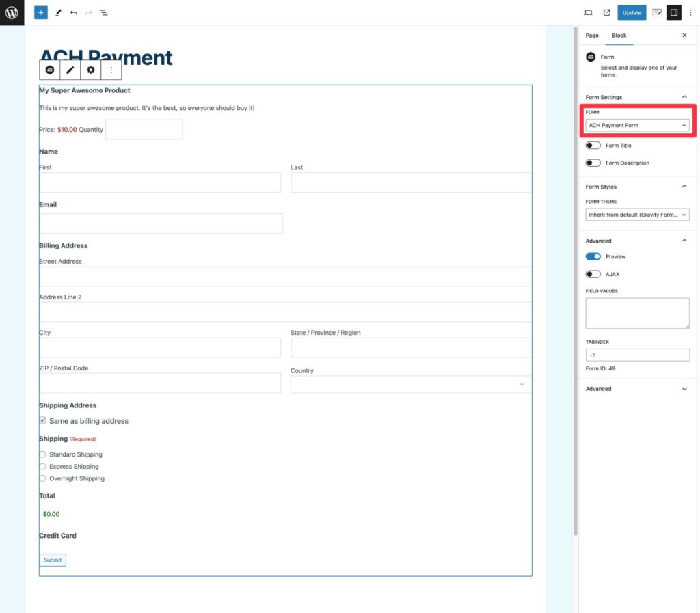Switch to the Page tab
The height and width of the screenshot is (613, 700).
click(591, 35)
